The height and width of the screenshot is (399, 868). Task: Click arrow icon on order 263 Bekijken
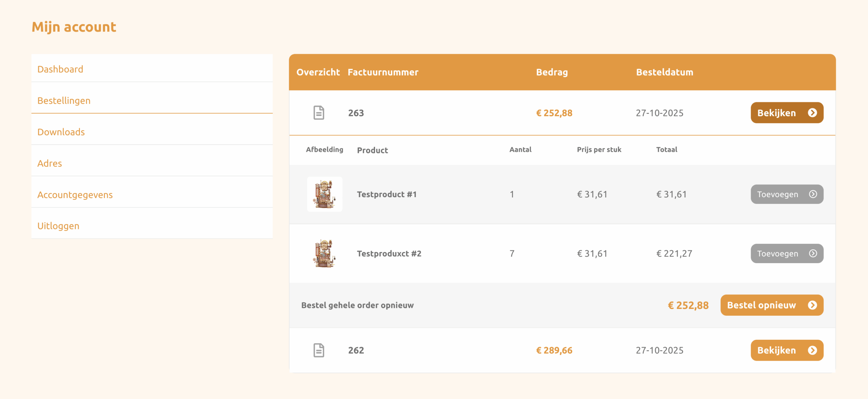point(812,113)
